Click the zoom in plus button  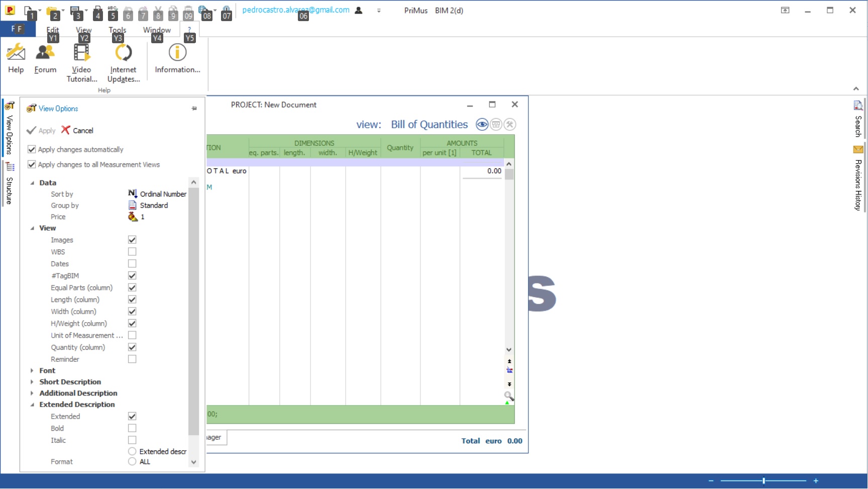tap(816, 481)
